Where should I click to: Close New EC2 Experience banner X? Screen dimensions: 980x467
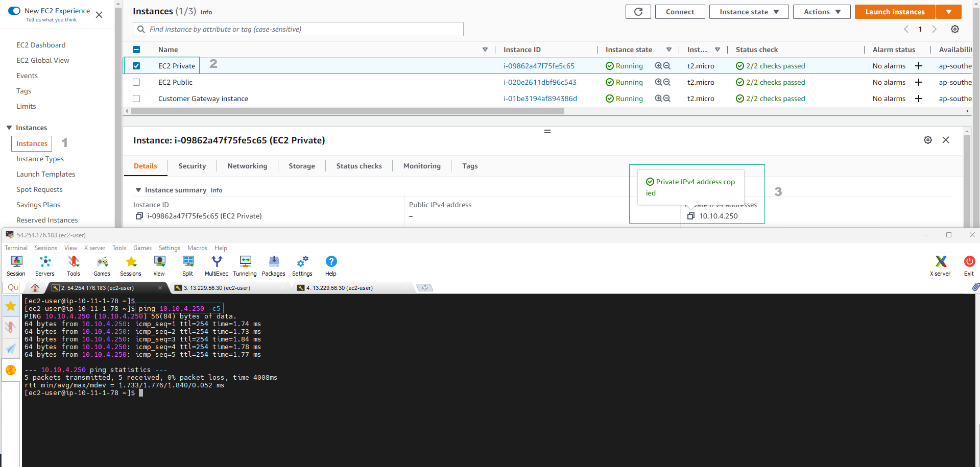[x=99, y=15]
